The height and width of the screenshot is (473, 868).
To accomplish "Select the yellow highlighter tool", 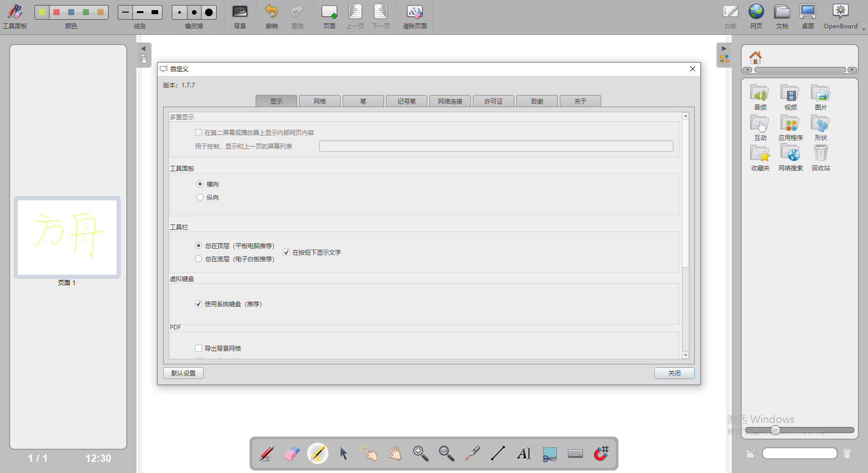I will click(x=318, y=453).
